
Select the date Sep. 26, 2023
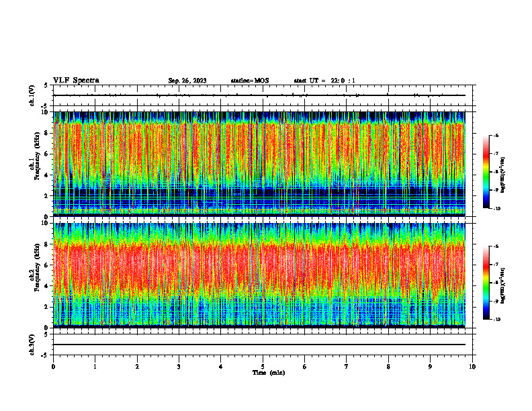coord(187,81)
